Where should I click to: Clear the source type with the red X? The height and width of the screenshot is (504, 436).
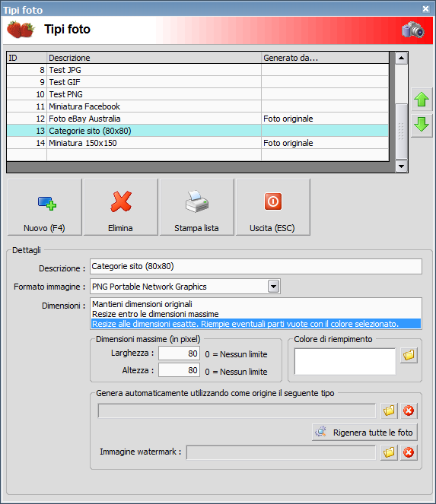409,410
